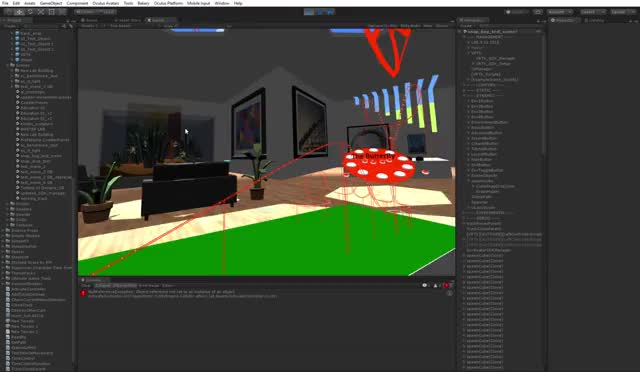Toggle error messages filter in Console
The width and height of the screenshot is (640, 372).
(447, 285)
